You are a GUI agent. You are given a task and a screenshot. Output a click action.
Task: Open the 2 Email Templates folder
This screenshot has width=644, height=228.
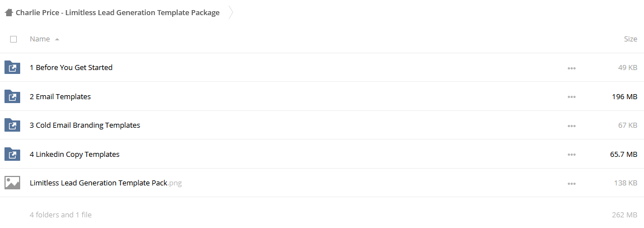point(61,96)
